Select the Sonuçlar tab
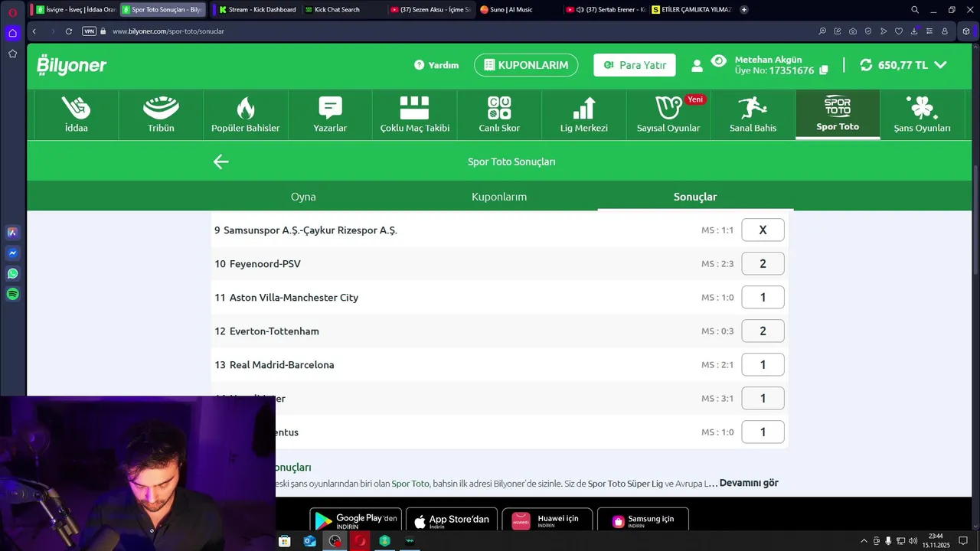Viewport: 980px width, 551px height. click(x=695, y=197)
